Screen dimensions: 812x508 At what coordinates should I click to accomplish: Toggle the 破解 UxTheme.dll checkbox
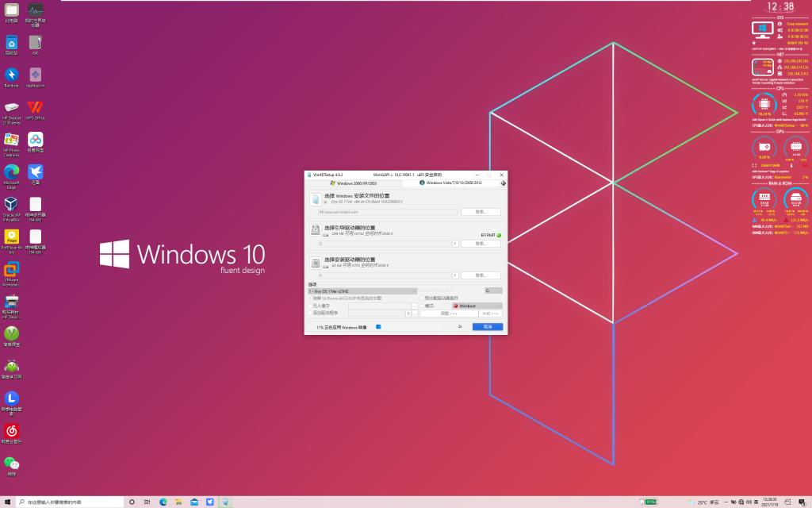(x=311, y=298)
